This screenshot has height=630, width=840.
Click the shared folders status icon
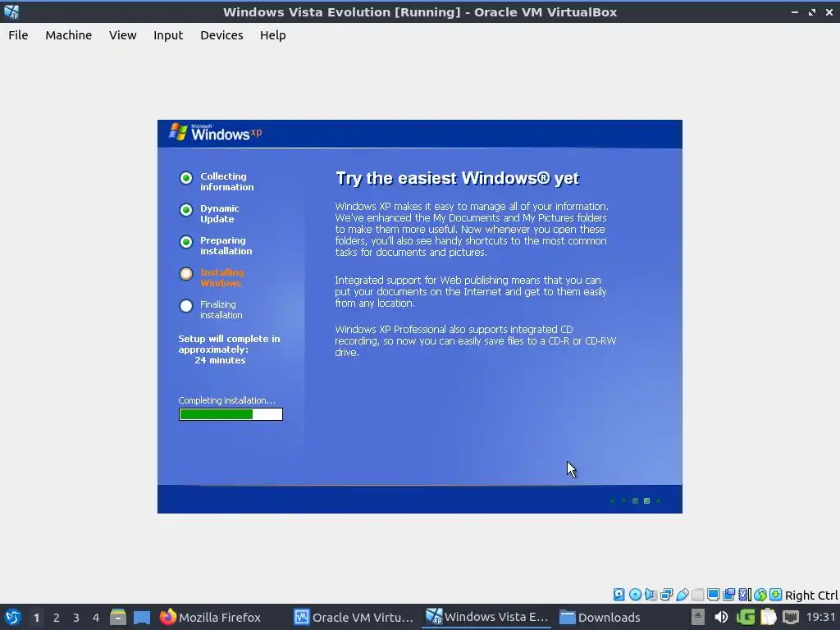pos(697,594)
